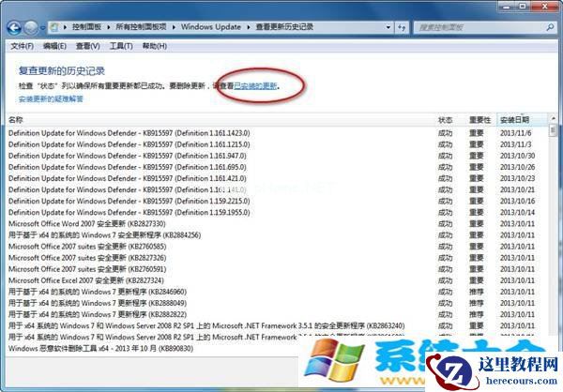Refresh the page with the refresh button
Viewport: 563px width, 392px height.
(x=402, y=27)
